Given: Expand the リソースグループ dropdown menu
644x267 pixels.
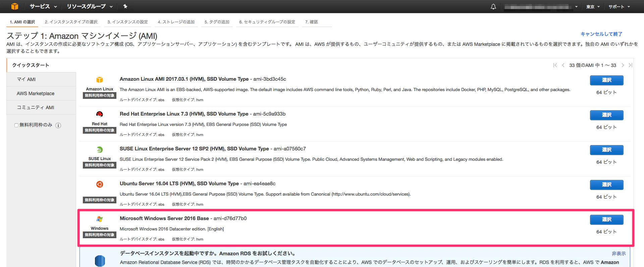Looking at the screenshot, I should click(x=90, y=6).
